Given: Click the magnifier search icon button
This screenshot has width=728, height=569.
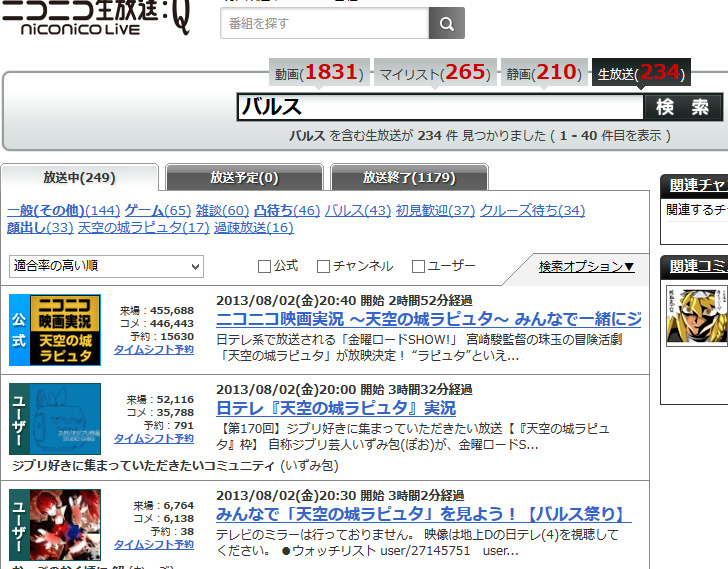Looking at the screenshot, I should (x=447, y=23).
